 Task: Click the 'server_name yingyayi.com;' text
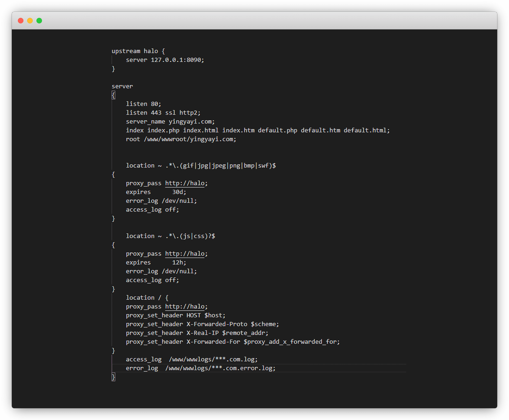tap(170, 121)
